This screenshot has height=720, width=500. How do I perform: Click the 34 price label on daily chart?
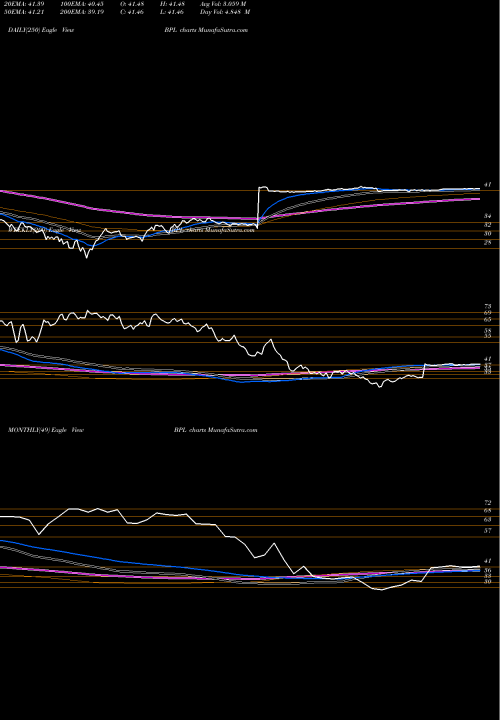click(x=488, y=216)
